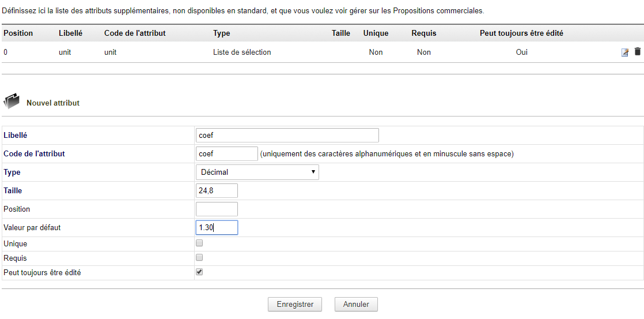Click the 'Nouvel attribut' section title
Screen dimensions: 644x319
tap(53, 103)
